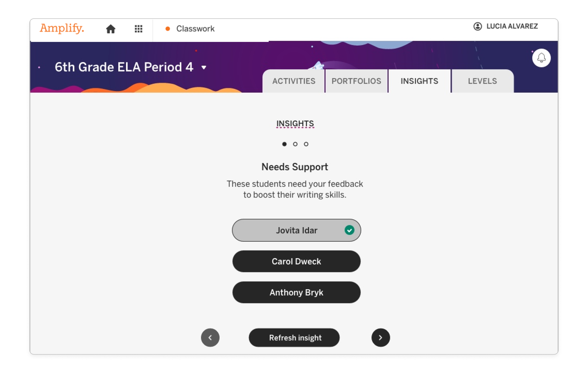Select the second carousel dot
This screenshot has width=588, height=373.
295,144
